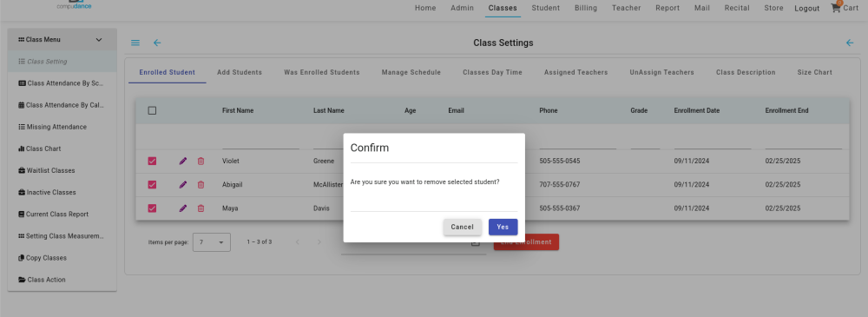Viewport: 868px width, 317px height.
Task: Edit Violet Greene with the pencil icon
Action: pyautogui.click(x=183, y=162)
